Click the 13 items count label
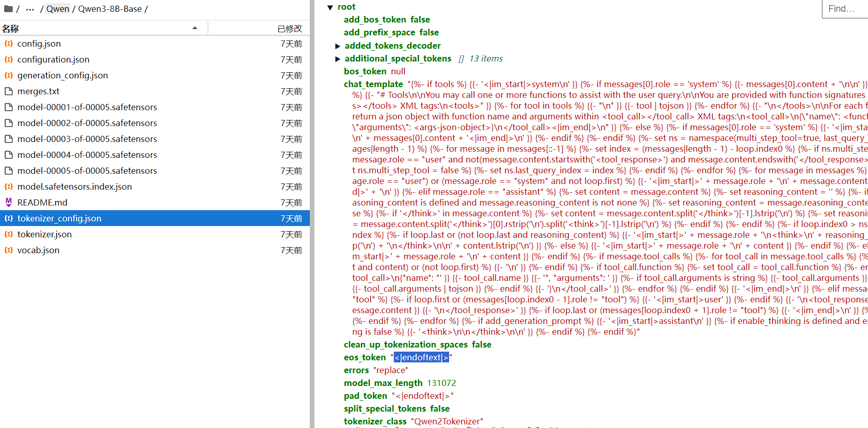Image resolution: width=868 pixels, height=428 pixels. (x=486, y=58)
